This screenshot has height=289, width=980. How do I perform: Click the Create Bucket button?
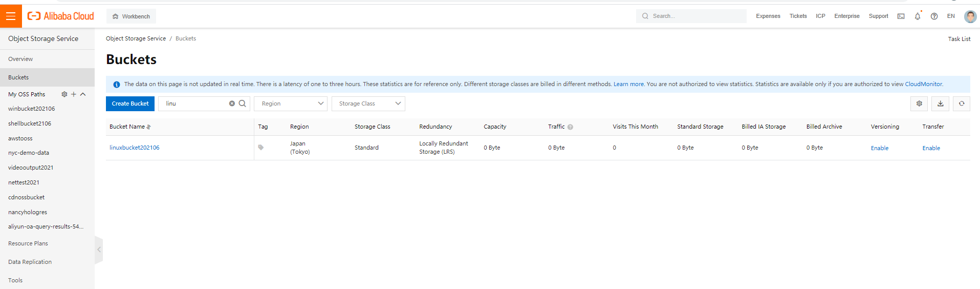click(x=130, y=104)
